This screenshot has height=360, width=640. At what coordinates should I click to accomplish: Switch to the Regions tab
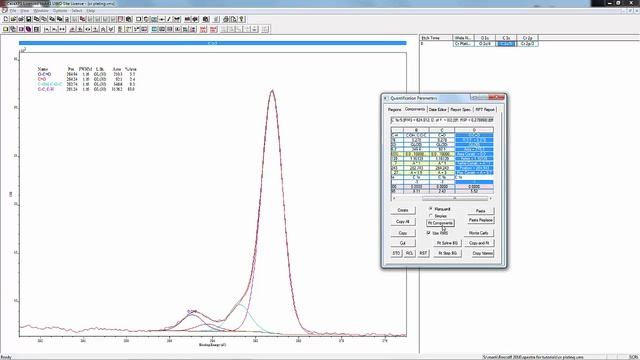click(x=394, y=109)
